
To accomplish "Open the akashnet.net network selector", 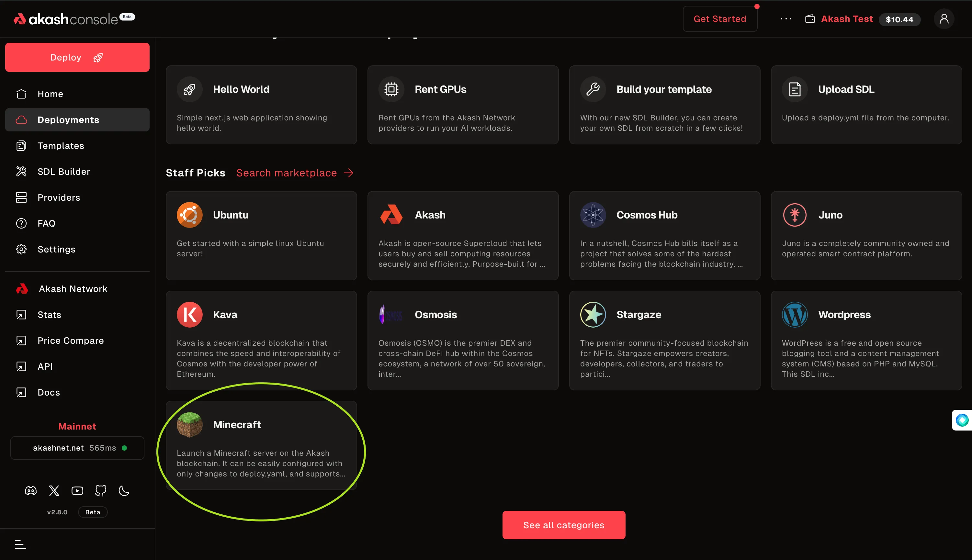I will point(77,448).
